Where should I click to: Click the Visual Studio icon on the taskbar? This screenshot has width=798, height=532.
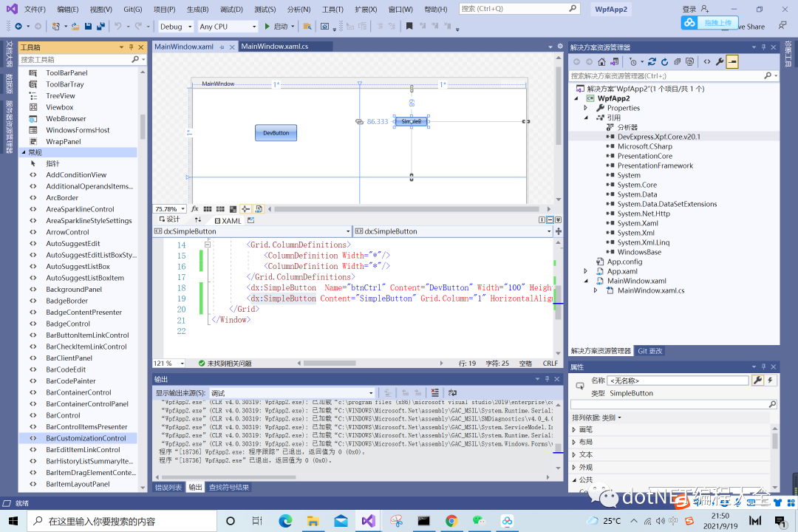tap(369, 521)
